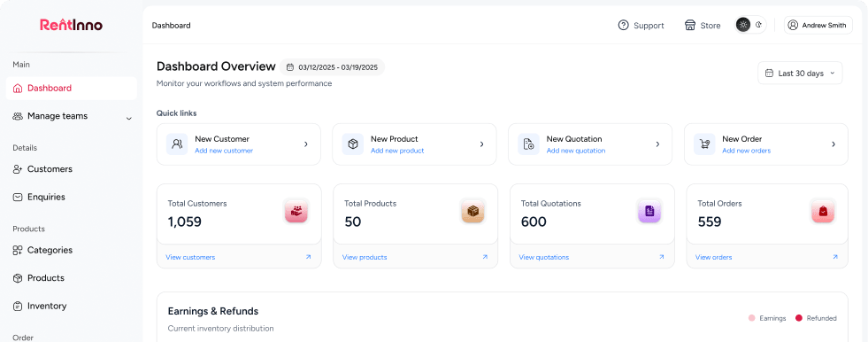Click the Dashboard breadcrumb in top bar
Screen dimensions: 868x342
[171, 26]
